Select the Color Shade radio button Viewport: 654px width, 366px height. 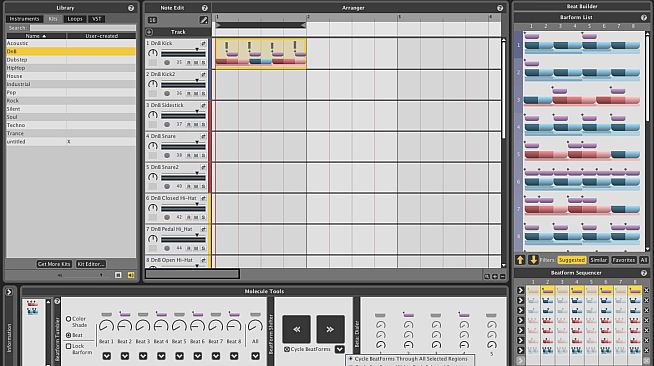pos(68,319)
